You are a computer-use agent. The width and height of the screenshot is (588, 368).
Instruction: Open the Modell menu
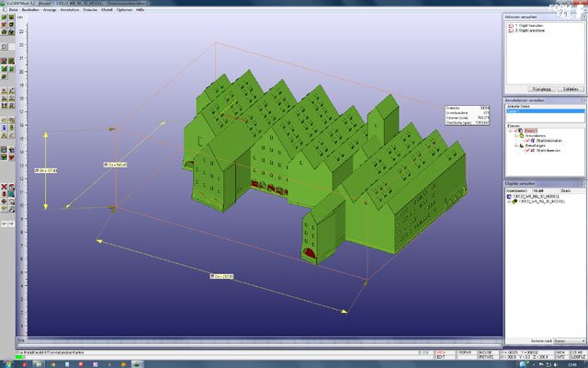107,10
